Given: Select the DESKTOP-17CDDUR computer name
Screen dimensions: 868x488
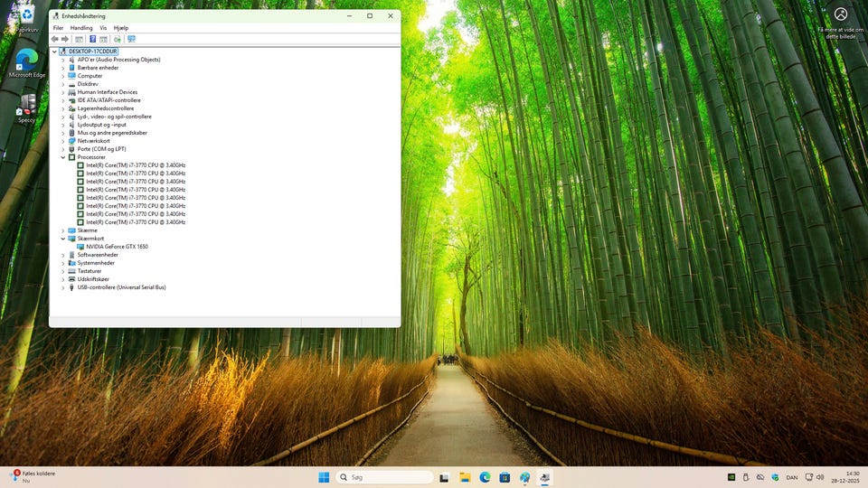Looking at the screenshot, I should pyautogui.click(x=92, y=52).
